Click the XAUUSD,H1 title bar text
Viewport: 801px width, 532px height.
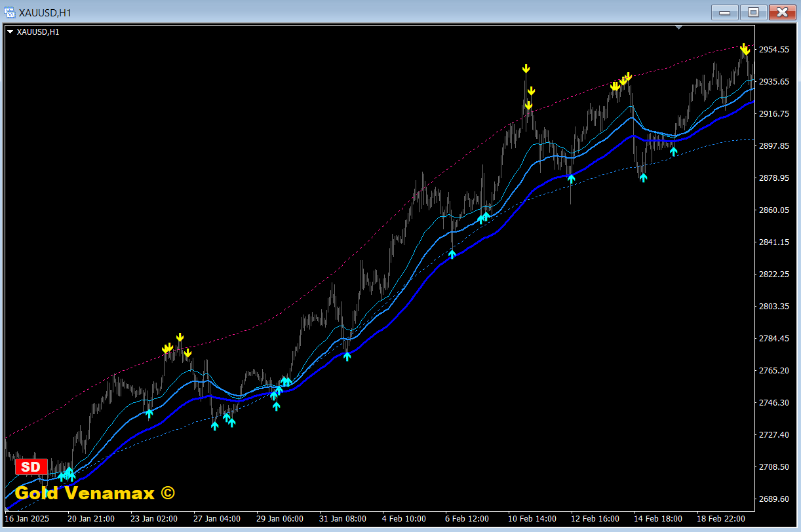tap(45, 12)
